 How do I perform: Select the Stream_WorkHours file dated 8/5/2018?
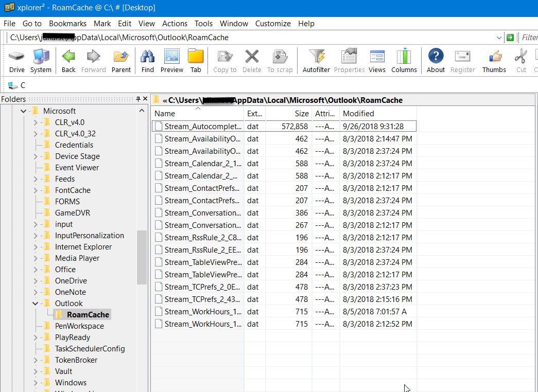point(203,312)
